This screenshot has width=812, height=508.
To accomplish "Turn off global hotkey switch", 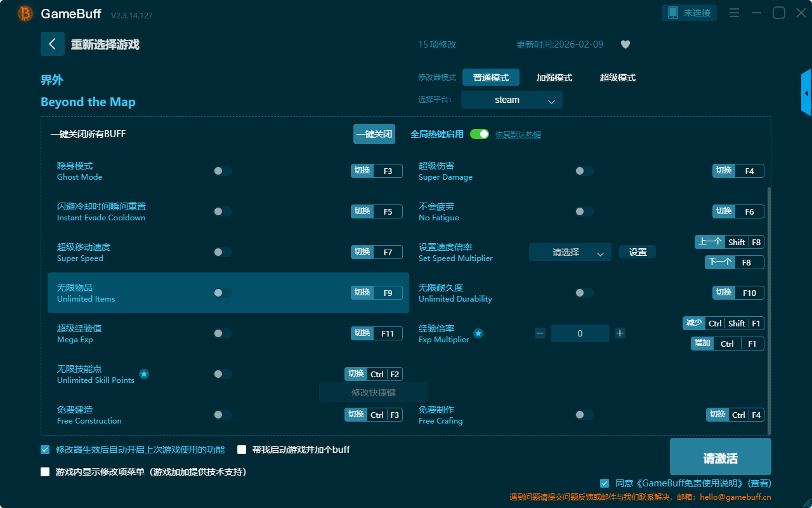I will (480, 134).
